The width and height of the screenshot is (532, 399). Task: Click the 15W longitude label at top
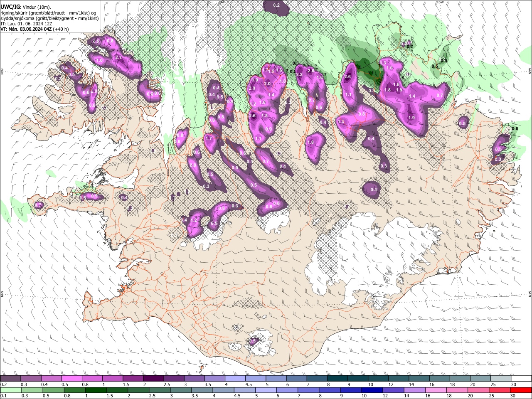point(440,2)
